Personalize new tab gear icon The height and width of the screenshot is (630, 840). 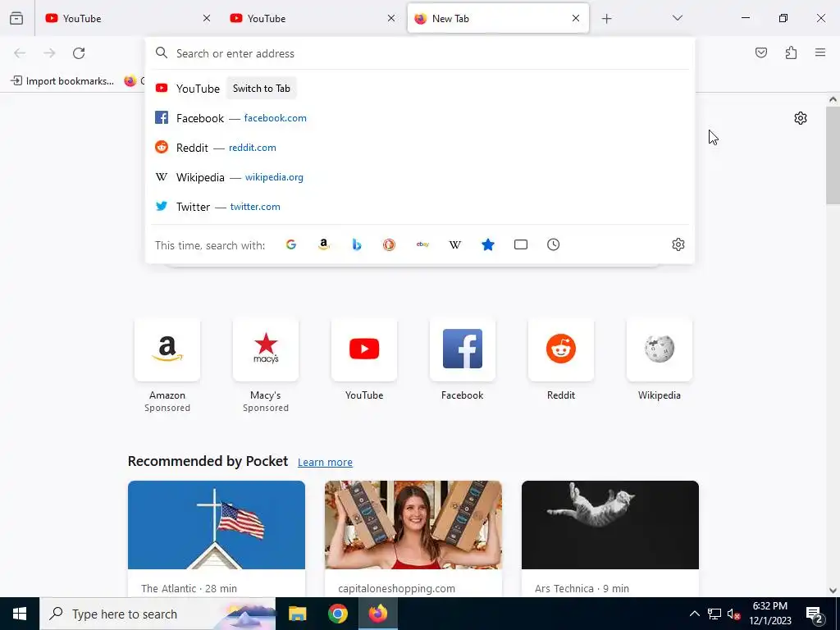click(x=801, y=118)
